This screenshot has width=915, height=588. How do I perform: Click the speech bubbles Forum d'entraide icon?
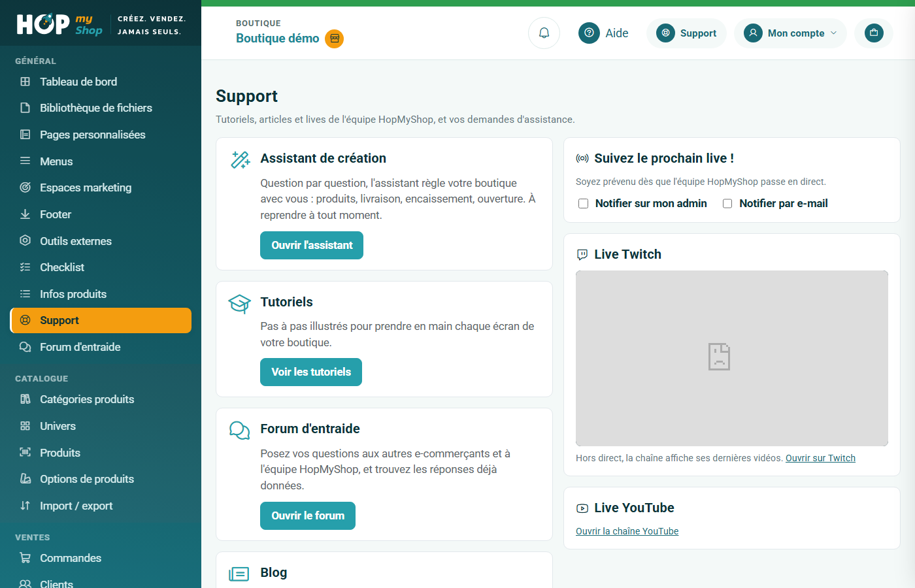240,430
